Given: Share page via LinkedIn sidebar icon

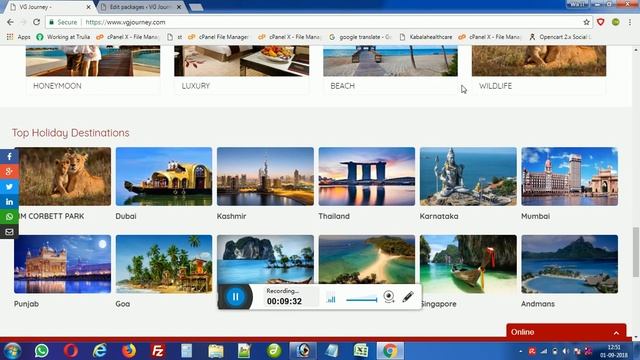Looking at the screenshot, I should pyautogui.click(x=9, y=202).
